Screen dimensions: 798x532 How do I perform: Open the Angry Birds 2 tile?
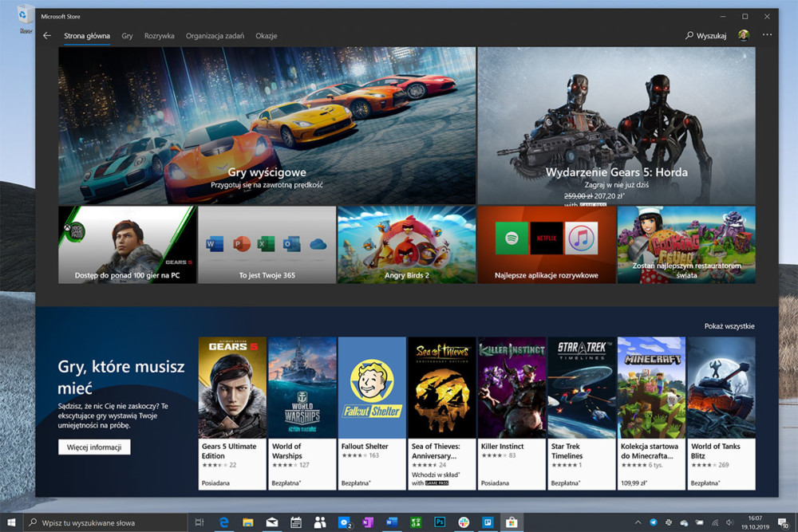pyautogui.click(x=407, y=245)
